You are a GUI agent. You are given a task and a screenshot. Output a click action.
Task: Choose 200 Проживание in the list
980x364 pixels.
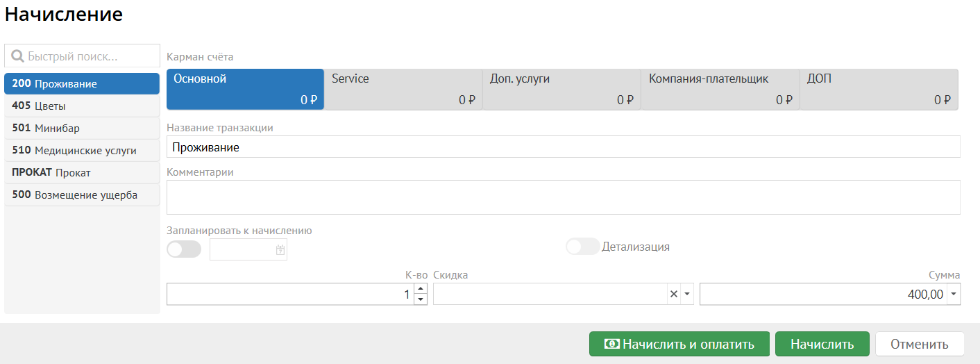tap(82, 83)
